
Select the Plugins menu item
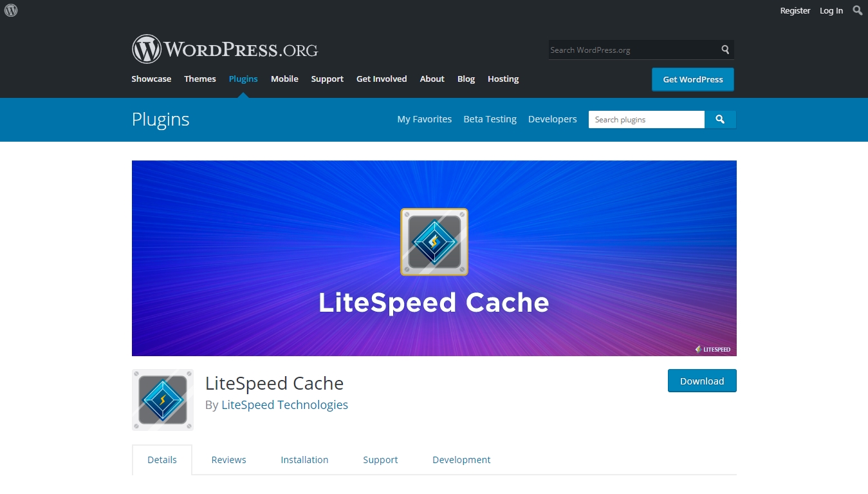pyautogui.click(x=243, y=79)
